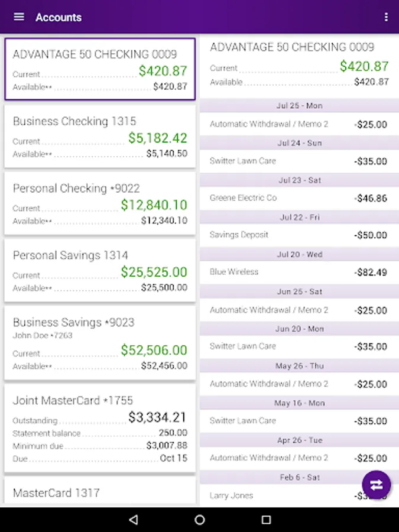Screen dimensions: 399x532
Task: View Jul 24 Switter Lawn Care transaction
Action: pos(299,161)
